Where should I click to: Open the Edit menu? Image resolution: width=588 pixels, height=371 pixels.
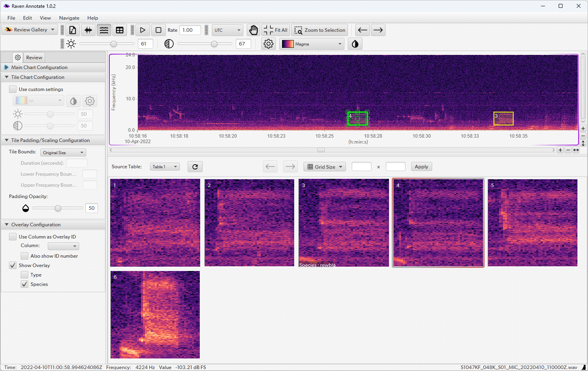coord(27,18)
